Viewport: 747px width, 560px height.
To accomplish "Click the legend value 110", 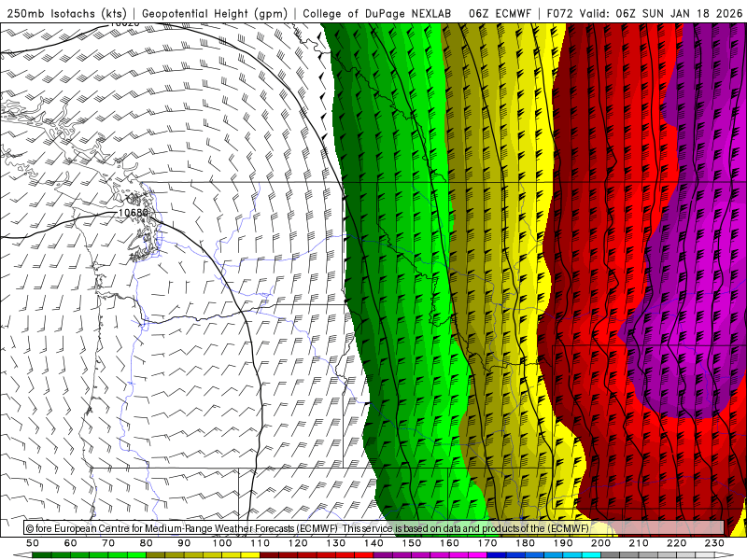I will [x=260, y=543].
